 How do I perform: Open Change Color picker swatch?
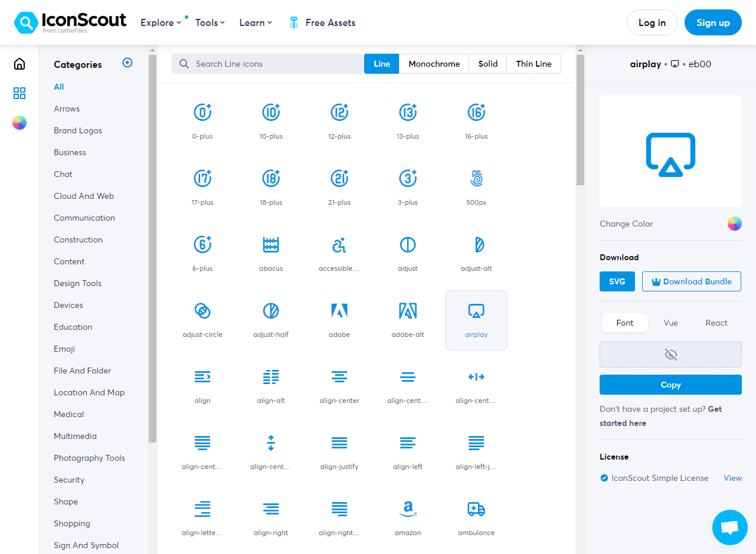[734, 224]
